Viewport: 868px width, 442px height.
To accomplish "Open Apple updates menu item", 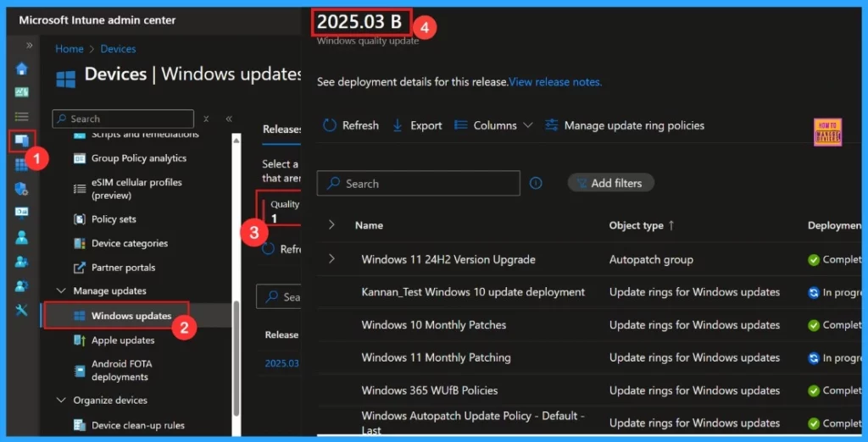I will pos(123,340).
